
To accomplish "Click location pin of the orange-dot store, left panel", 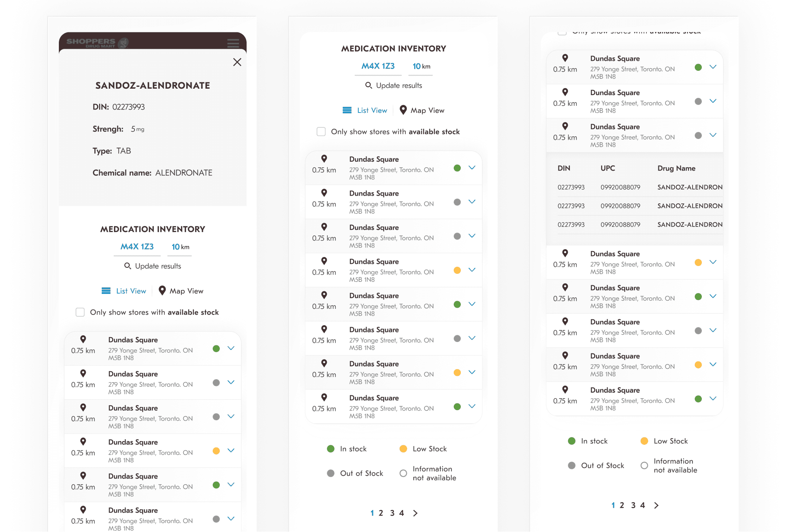I will 83,441.
